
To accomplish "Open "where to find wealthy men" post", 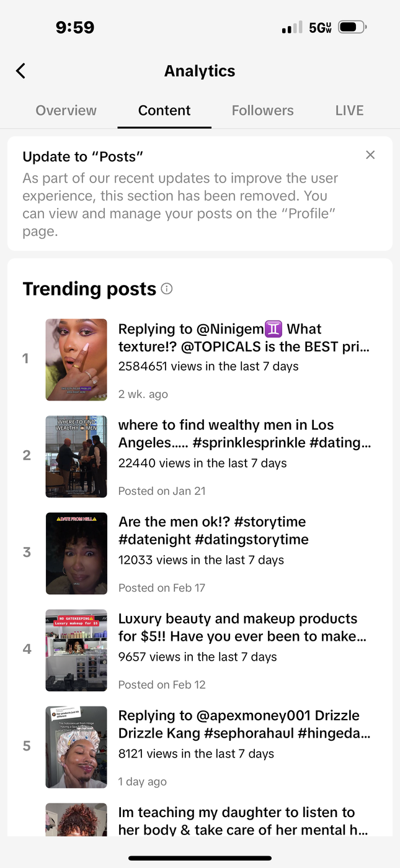I will [x=244, y=434].
